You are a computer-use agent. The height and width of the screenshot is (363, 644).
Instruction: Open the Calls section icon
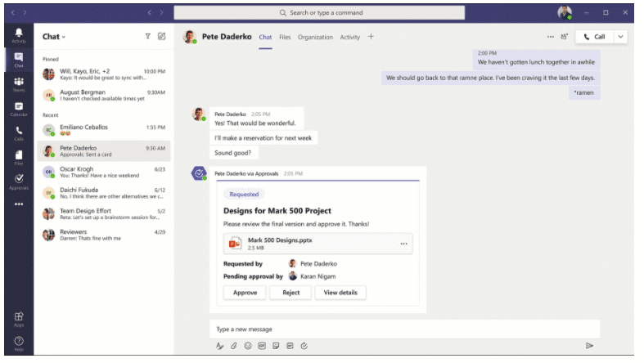pyautogui.click(x=18, y=132)
